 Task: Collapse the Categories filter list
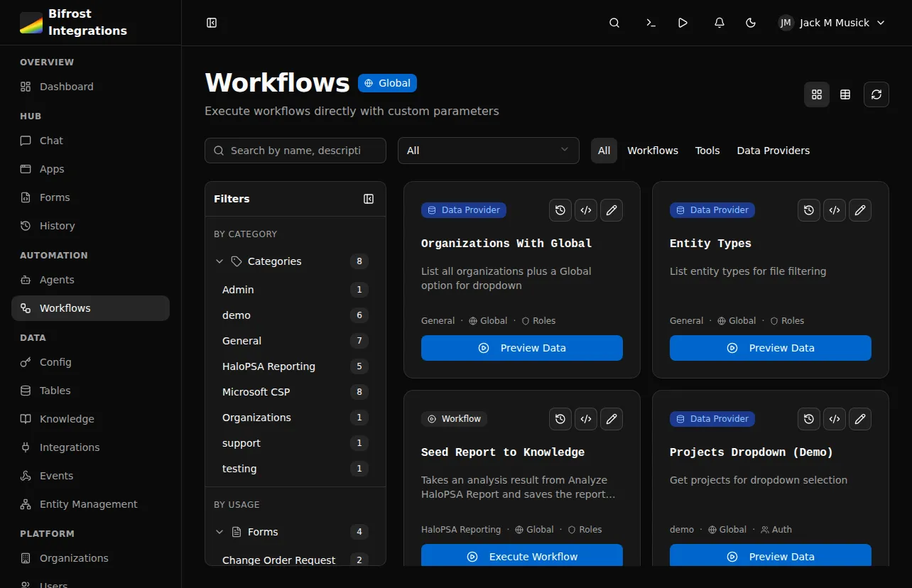pyautogui.click(x=219, y=261)
